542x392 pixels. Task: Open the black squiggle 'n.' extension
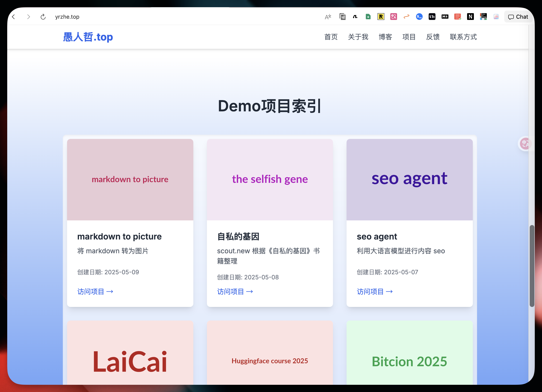point(355,17)
